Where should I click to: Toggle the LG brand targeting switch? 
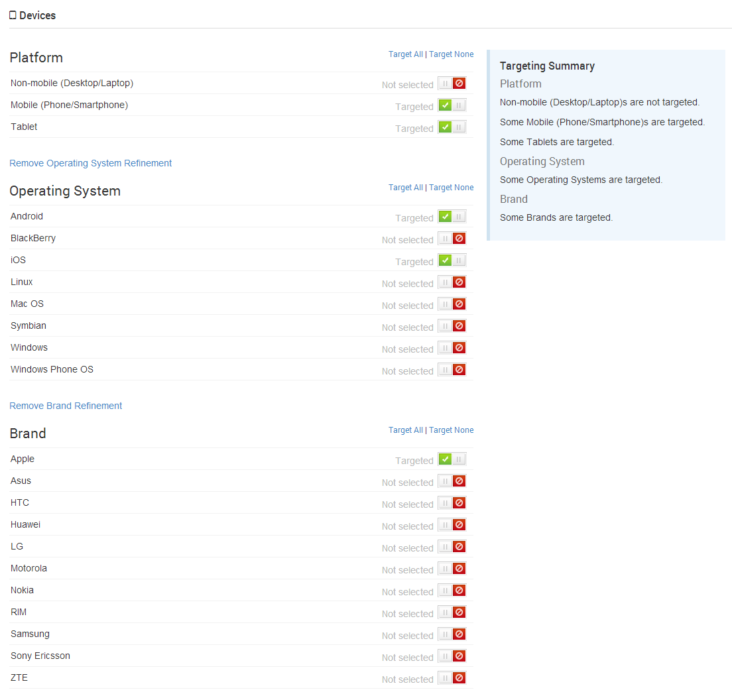coord(452,547)
